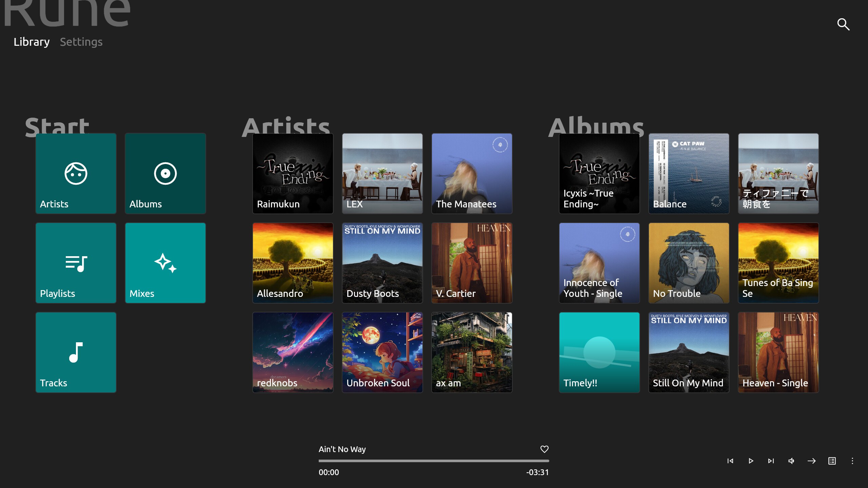This screenshot has height=488, width=868.
Task: Play the current track Ain't No Way
Action: click(750, 461)
